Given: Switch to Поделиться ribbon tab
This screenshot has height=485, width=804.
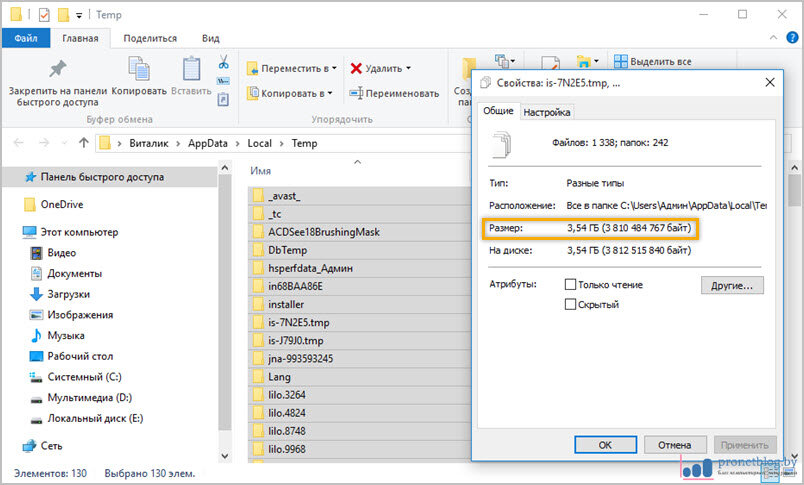Looking at the screenshot, I should tap(150, 38).
